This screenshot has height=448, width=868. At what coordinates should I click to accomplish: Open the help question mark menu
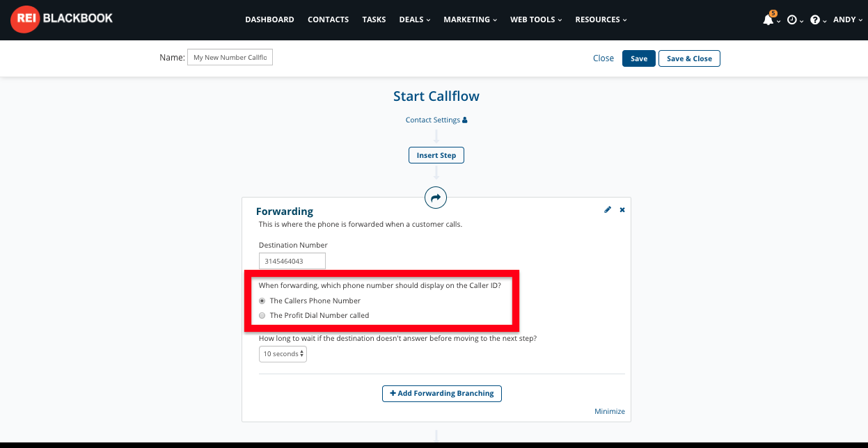coord(815,19)
